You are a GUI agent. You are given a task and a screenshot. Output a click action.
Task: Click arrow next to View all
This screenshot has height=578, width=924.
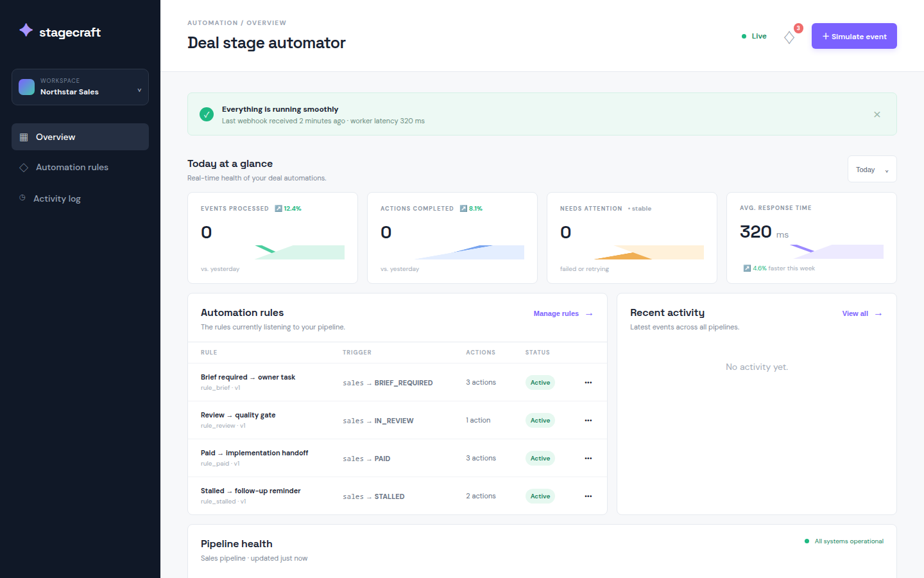point(878,314)
